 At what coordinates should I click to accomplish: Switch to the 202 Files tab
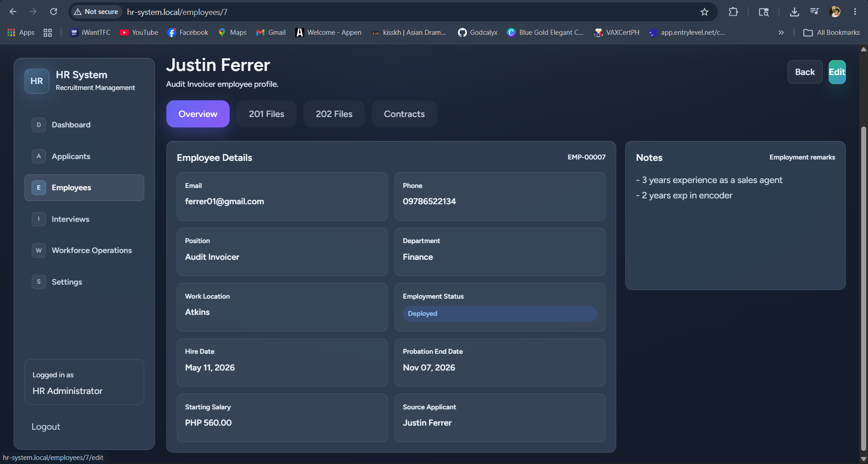pyautogui.click(x=334, y=114)
